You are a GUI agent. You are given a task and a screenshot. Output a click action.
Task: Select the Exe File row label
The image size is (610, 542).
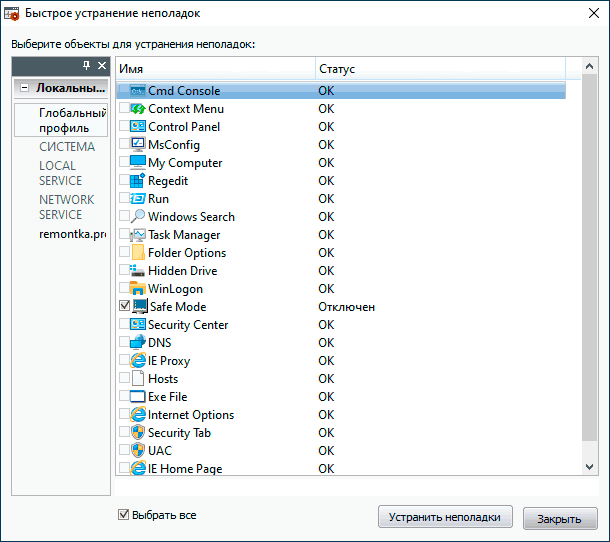click(x=168, y=396)
